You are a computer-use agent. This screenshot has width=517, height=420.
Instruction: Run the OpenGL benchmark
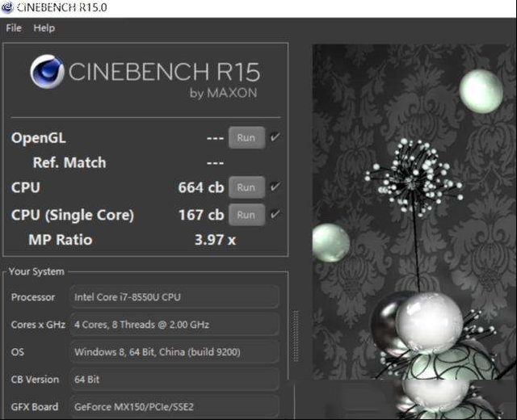tap(246, 137)
